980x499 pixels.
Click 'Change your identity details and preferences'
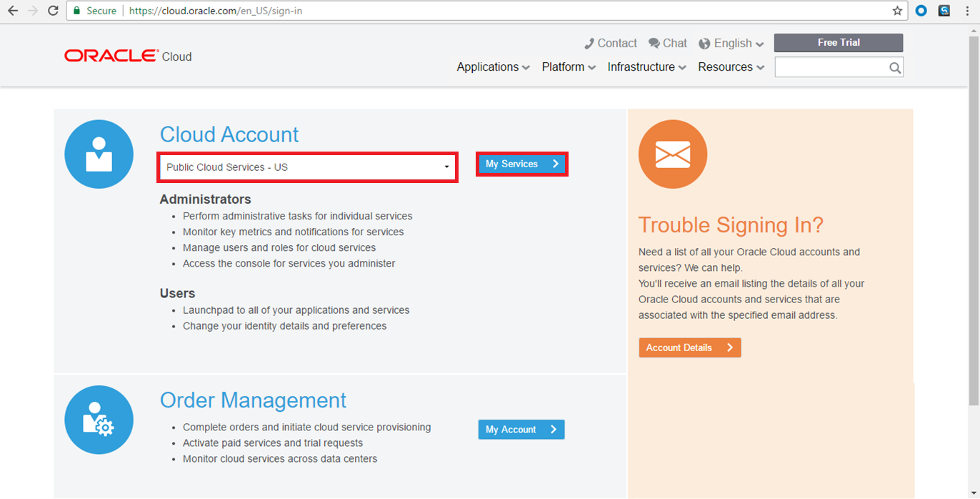click(285, 326)
